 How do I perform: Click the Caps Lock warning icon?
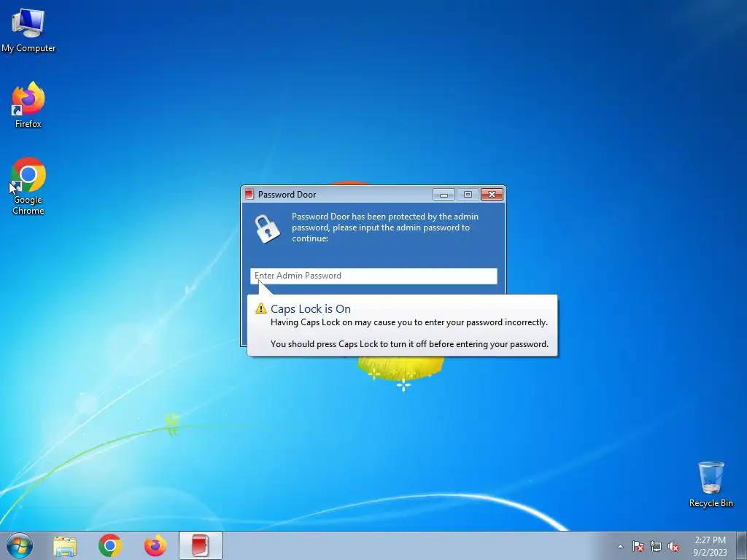point(261,308)
